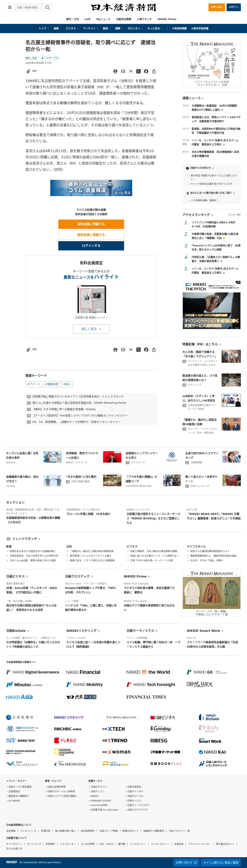Image resolution: width=247 pixels, height=868 pixels.
Task: Share on Facebook using icon above the article text
Action: tap(146, 71)
